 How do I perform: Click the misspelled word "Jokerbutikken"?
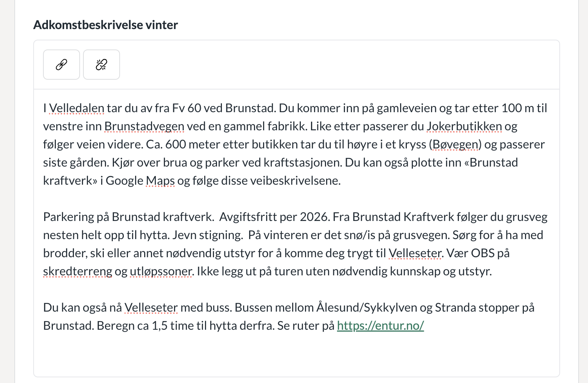click(x=464, y=127)
